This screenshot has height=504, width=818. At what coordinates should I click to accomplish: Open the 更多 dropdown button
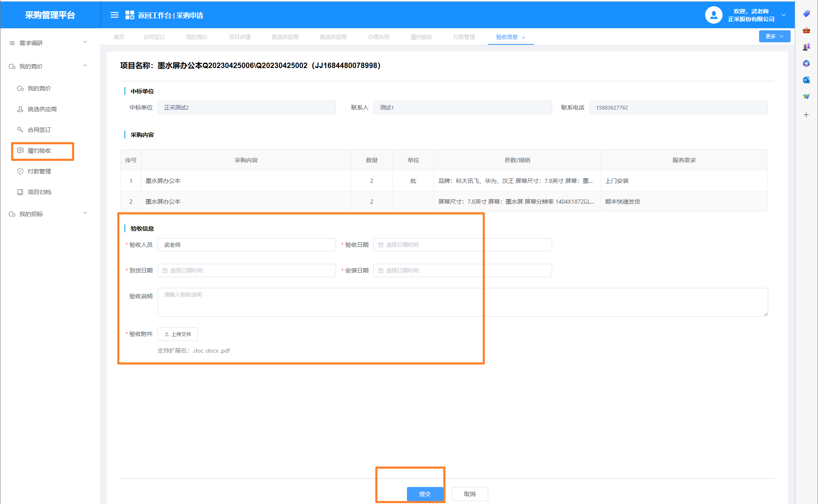click(x=774, y=37)
